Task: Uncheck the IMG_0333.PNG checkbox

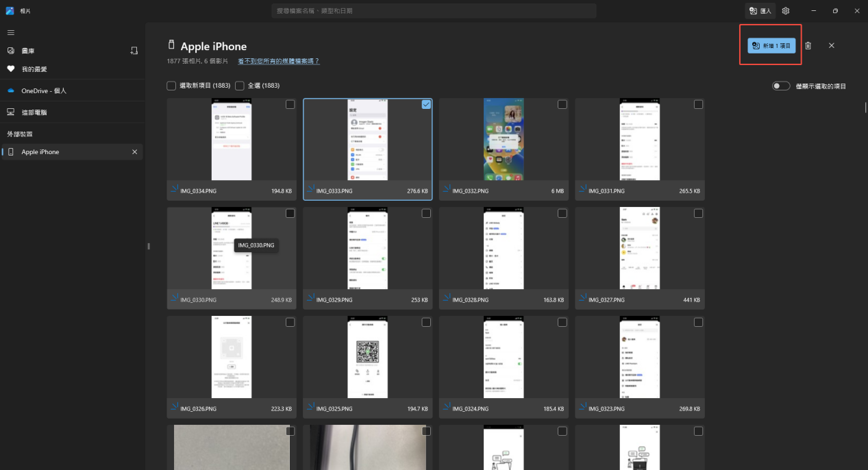Action: [426, 104]
